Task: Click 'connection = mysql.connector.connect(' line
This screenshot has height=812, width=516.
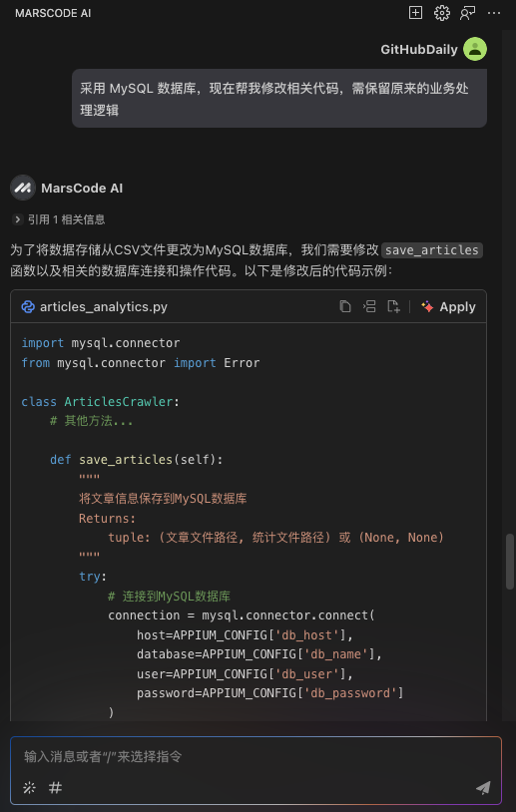Action: 242,615
